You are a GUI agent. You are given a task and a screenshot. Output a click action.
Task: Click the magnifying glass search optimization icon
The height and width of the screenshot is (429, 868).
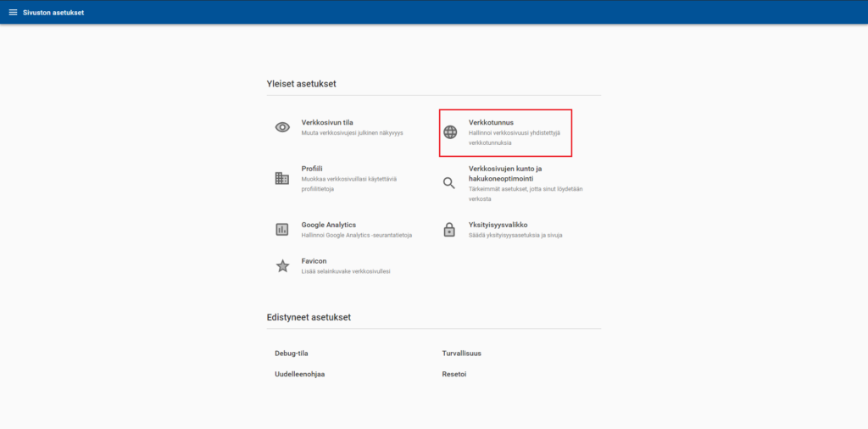click(450, 183)
